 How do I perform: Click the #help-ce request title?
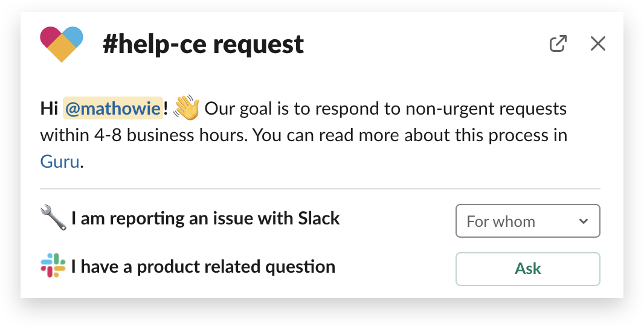(x=204, y=45)
